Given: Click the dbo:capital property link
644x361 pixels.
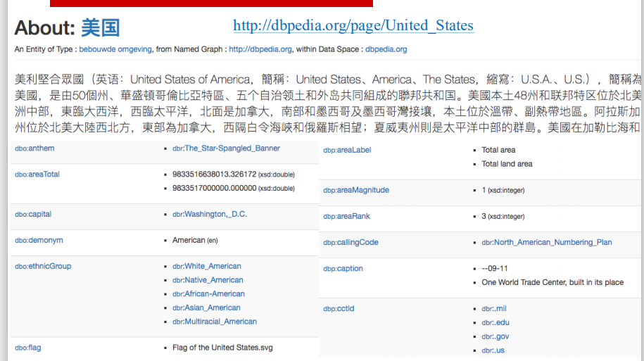Looking at the screenshot, I should point(33,214).
